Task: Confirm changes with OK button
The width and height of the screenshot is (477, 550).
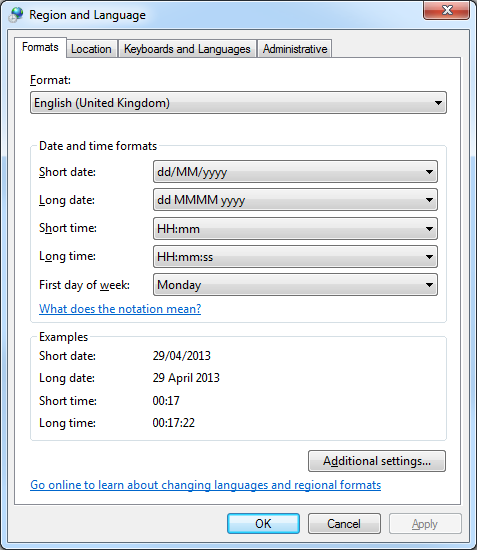Action: click(x=263, y=524)
